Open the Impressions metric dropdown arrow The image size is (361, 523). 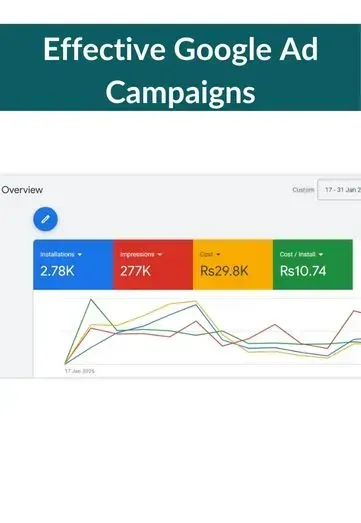159,254
